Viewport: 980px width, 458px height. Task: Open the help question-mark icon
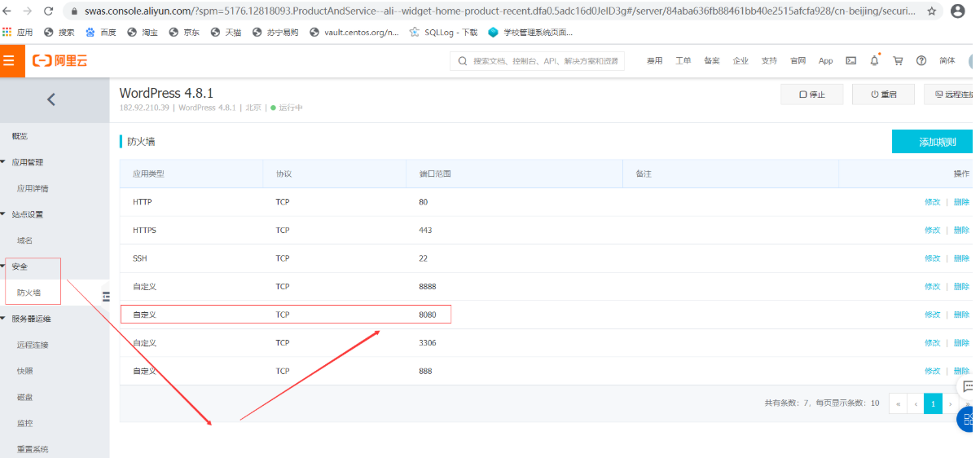921,60
